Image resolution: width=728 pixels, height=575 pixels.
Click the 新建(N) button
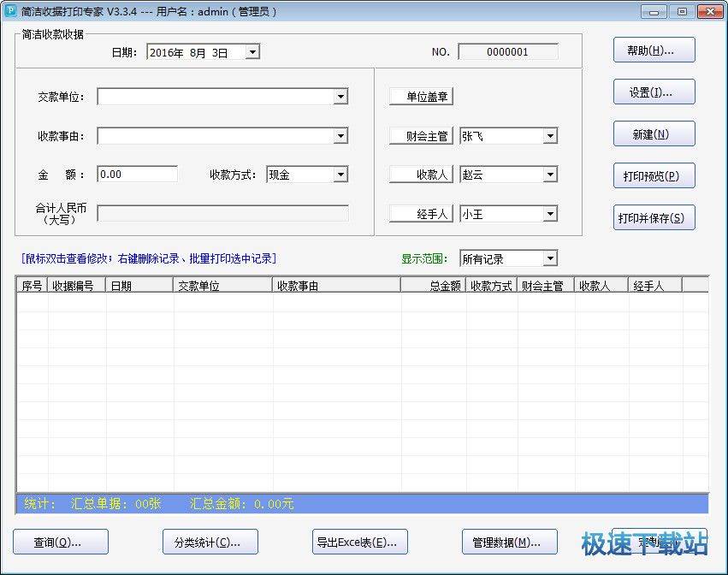point(654,133)
